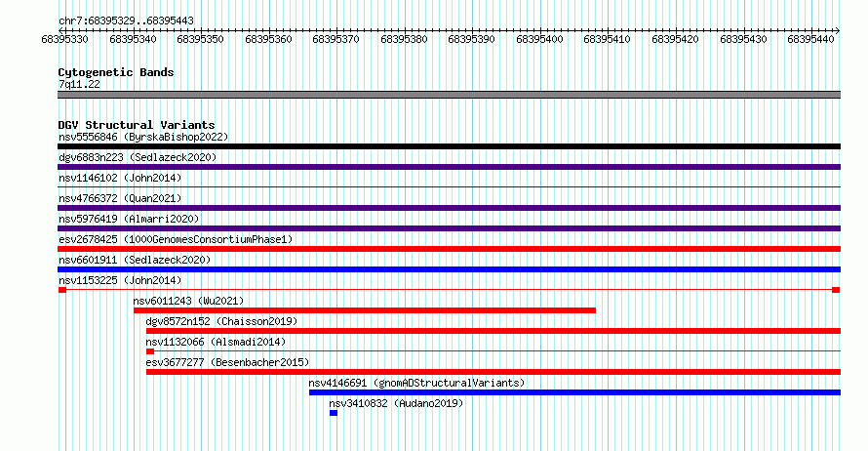The height and width of the screenshot is (451, 868).
Task: Open nsv5976419 (Almarri2020) variant label
Action: point(129,219)
